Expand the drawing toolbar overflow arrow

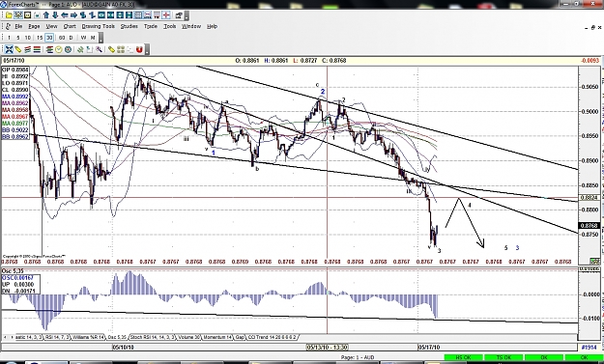coord(147,49)
